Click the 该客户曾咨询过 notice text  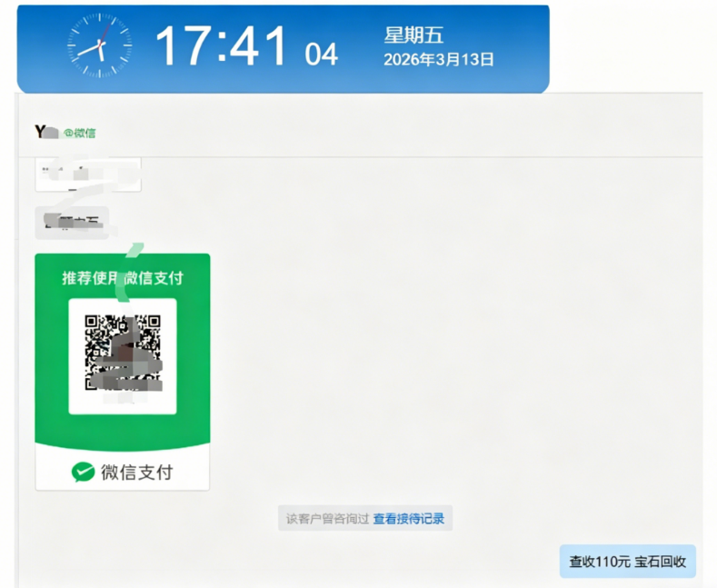pyautogui.click(x=327, y=519)
